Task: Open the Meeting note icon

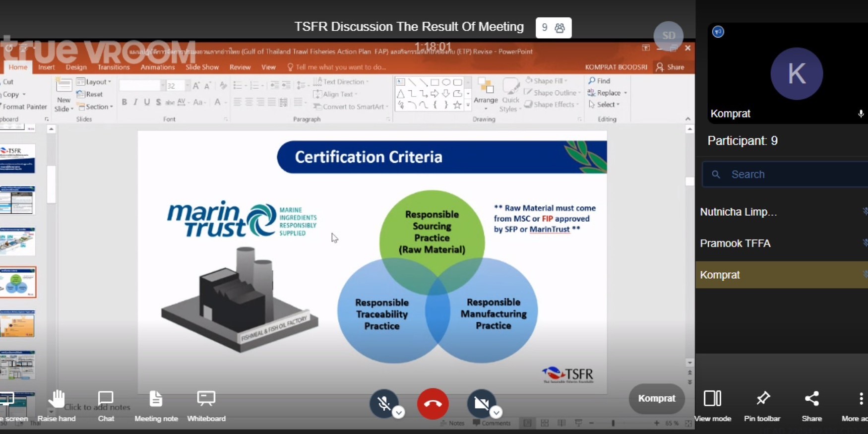Action: click(156, 399)
